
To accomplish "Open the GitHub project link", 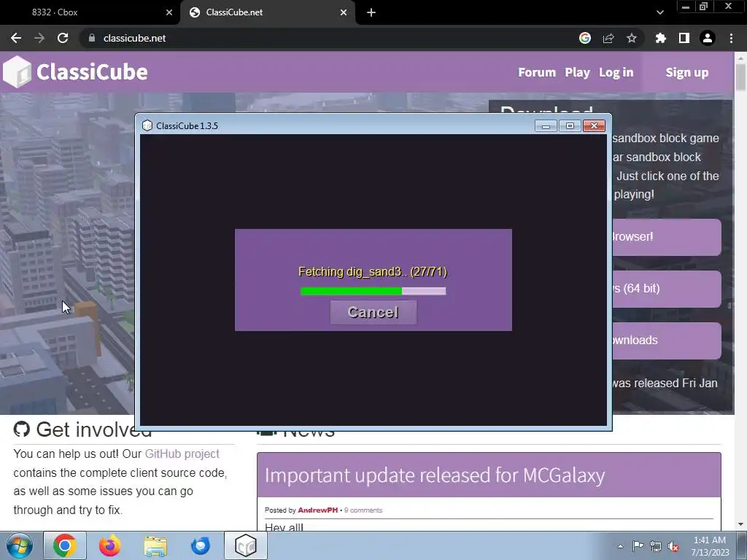I will click(x=182, y=454).
